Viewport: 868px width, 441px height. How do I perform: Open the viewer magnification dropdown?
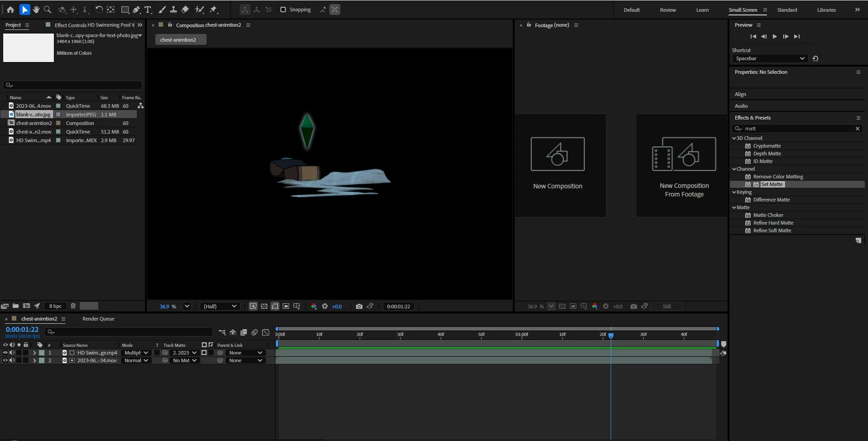click(187, 307)
